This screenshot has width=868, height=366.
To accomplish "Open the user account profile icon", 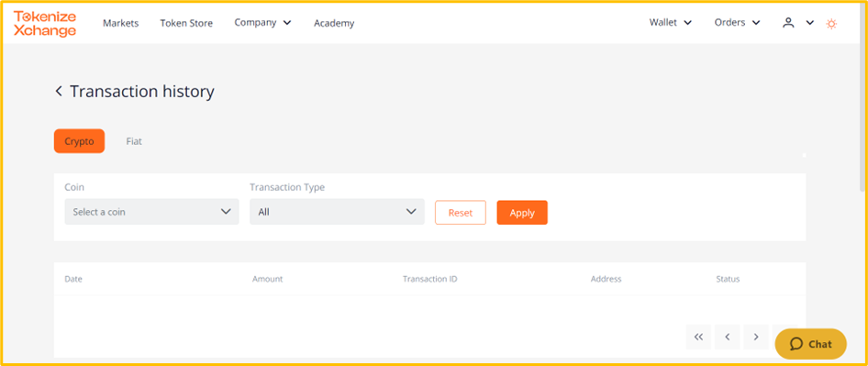I will click(788, 23).
